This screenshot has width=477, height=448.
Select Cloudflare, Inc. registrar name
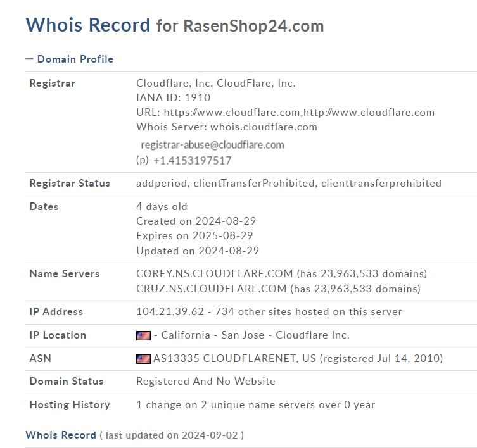pyautogui.click(x=215, y=83)
